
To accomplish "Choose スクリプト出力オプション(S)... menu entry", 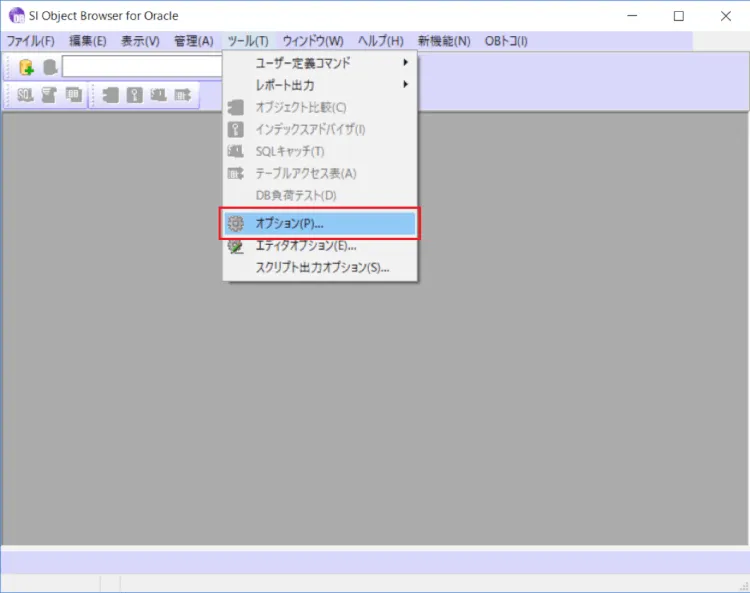I will tap(320, 267).
